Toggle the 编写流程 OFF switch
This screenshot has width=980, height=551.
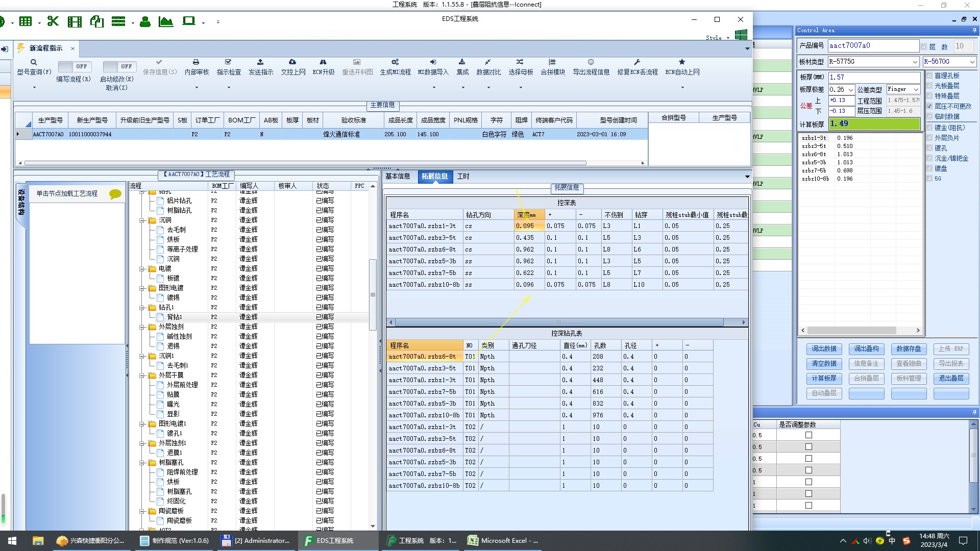click(x=74, y=67)
